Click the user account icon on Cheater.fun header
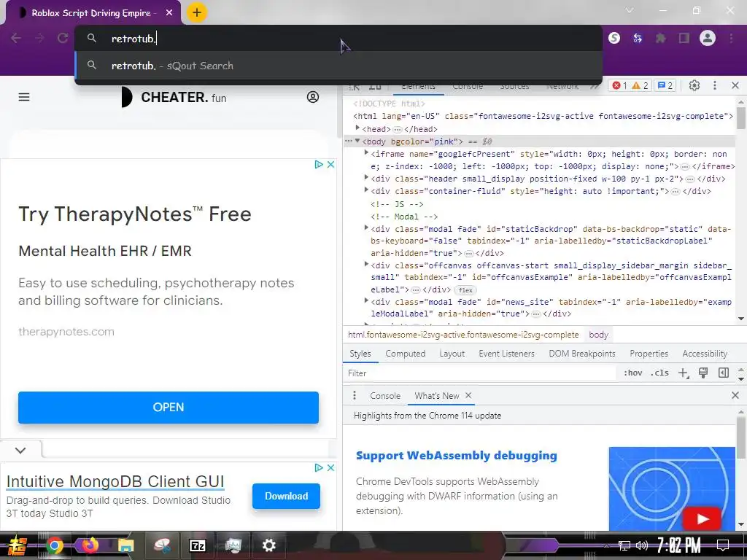Screen dimensions: 747x560 coord(312,97)
